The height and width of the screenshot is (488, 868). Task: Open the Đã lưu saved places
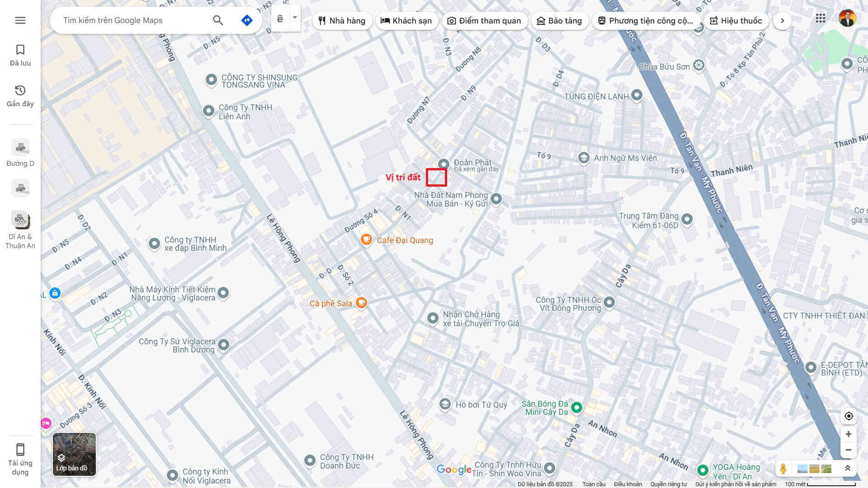(x=20, y=55)
